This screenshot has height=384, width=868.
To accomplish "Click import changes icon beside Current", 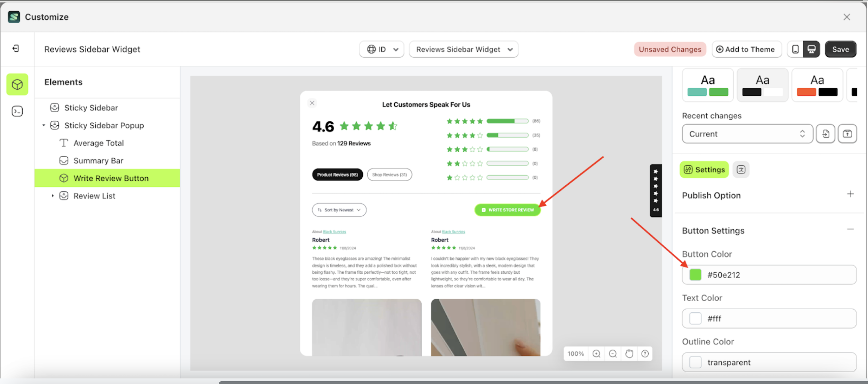I will [826, 134].
